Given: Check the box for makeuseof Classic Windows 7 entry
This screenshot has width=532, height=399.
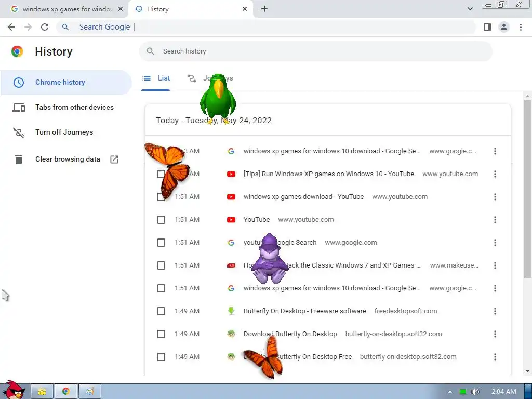Looking at the screenshot, I should tap(161, 265).
